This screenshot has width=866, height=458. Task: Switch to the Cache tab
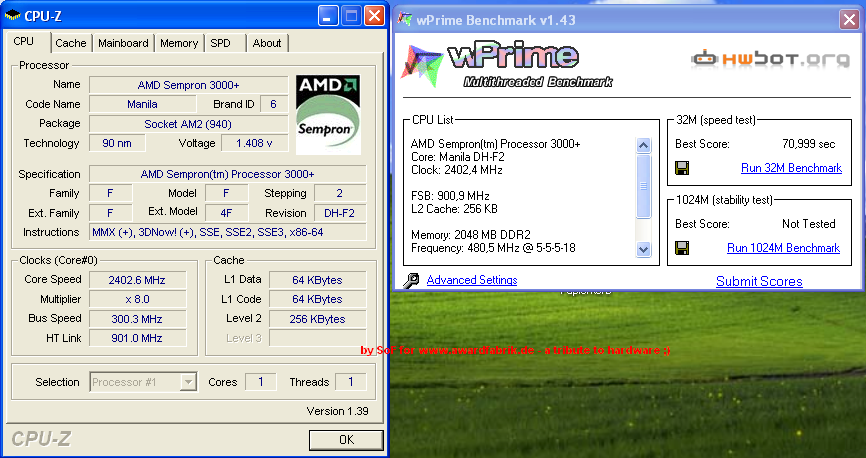coord(71,43)
